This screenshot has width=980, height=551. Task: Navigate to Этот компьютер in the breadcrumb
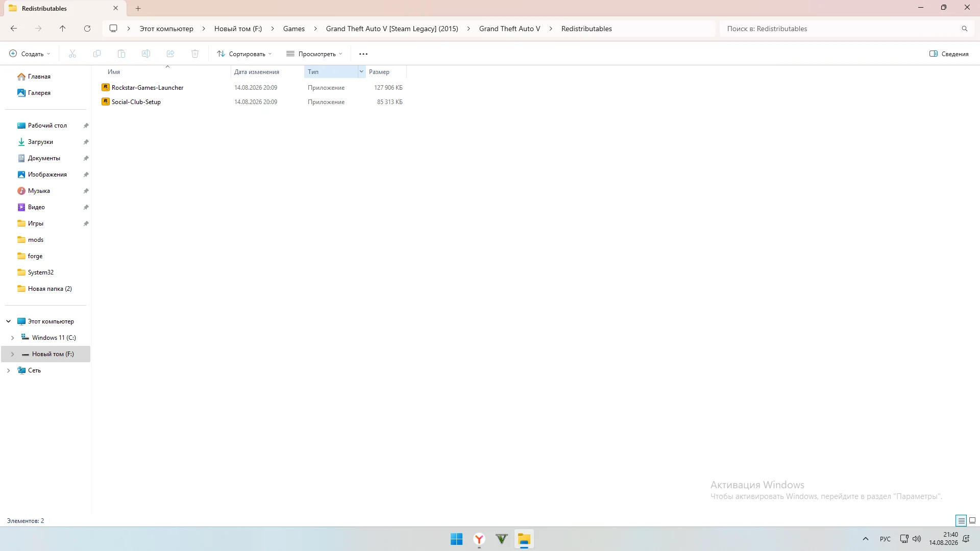(166, 29)
